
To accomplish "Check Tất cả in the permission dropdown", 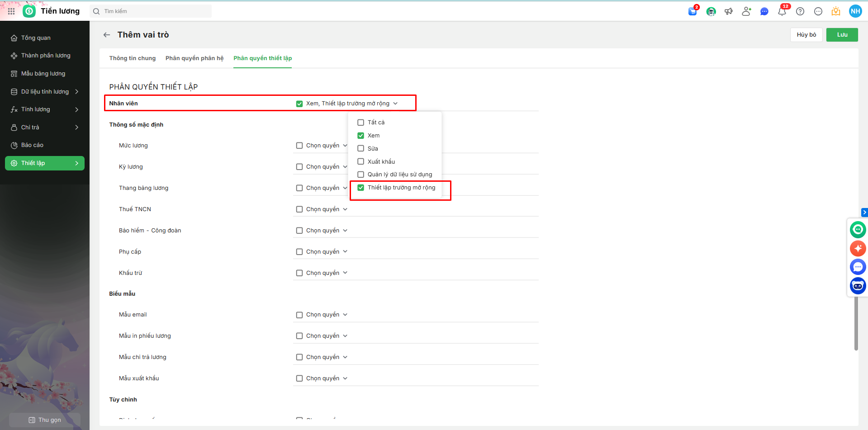I will click(360, 123).
